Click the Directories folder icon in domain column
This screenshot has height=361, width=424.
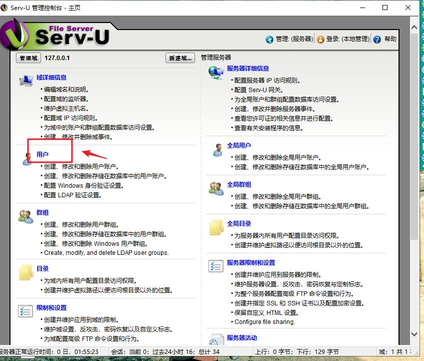26,273
